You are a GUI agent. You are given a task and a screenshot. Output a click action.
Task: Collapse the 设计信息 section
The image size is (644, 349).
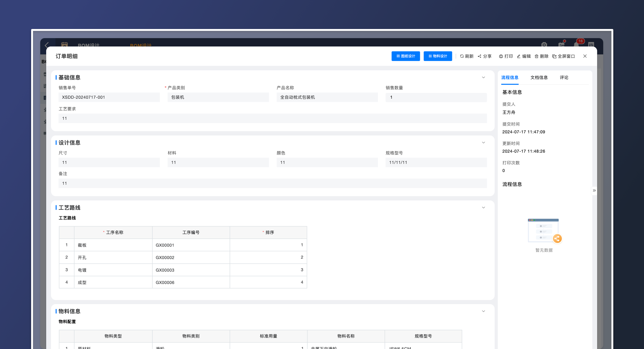pos(483,143)
